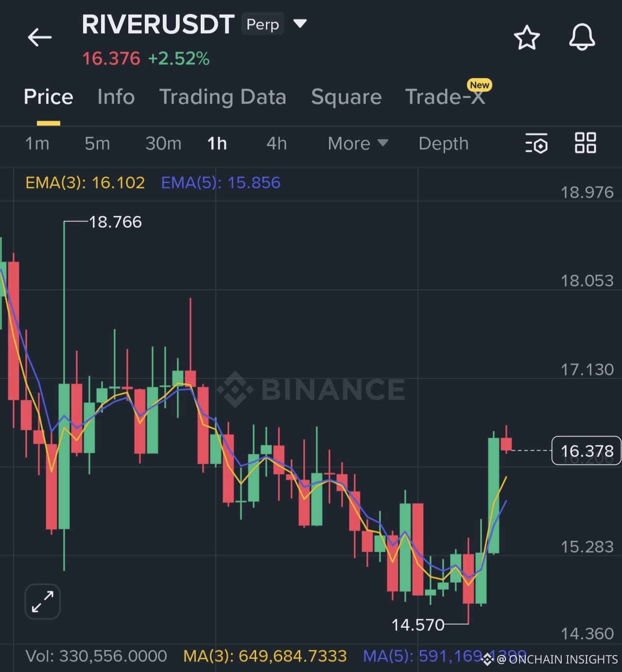Click the back arrow to exit the chart

pyautogui.click(x=39, y=37)
